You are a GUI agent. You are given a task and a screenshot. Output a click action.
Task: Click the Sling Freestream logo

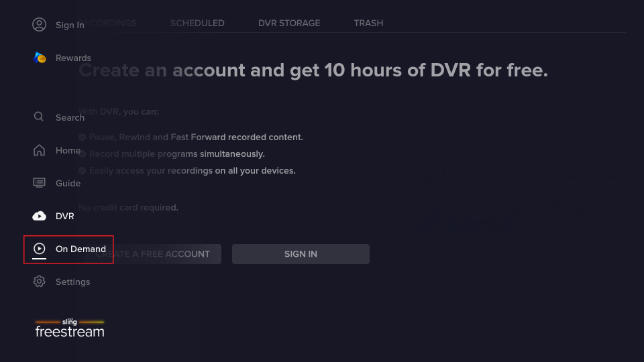coord(69,328)
